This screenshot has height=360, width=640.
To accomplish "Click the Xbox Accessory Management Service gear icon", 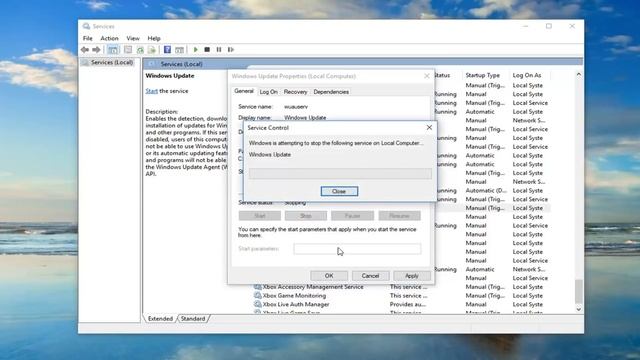I will 258,287.
